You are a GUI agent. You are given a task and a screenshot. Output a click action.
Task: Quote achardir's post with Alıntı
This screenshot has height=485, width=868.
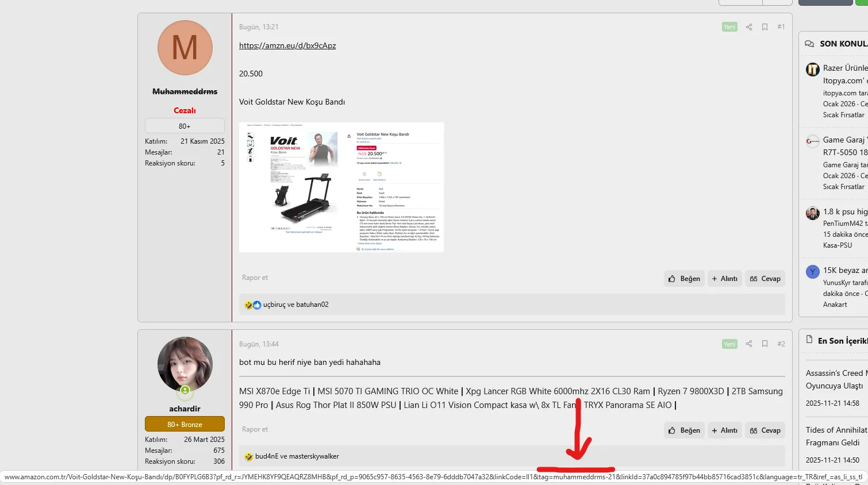[x=725, y=430]
